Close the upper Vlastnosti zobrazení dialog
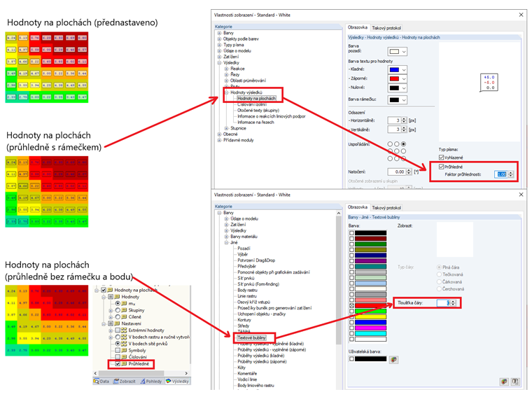Viewport: 532px width, 399px height. click(x=521, y=15)
